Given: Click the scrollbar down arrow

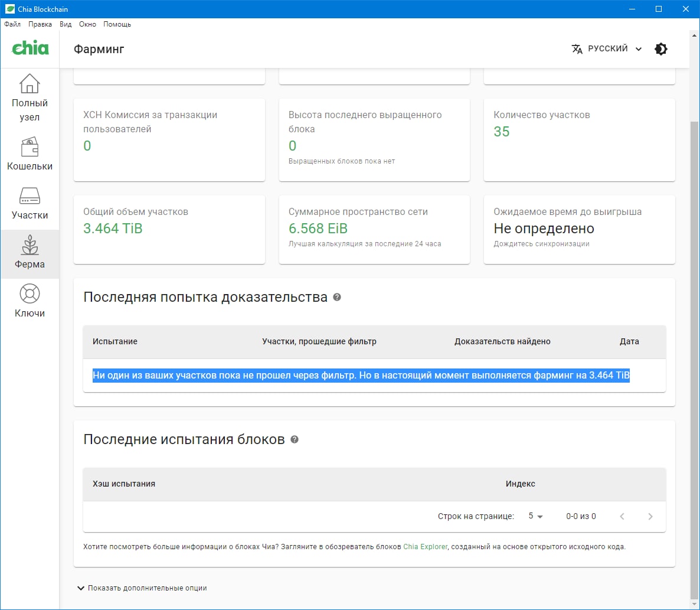Looking at the screenshot, I should 694,605.
